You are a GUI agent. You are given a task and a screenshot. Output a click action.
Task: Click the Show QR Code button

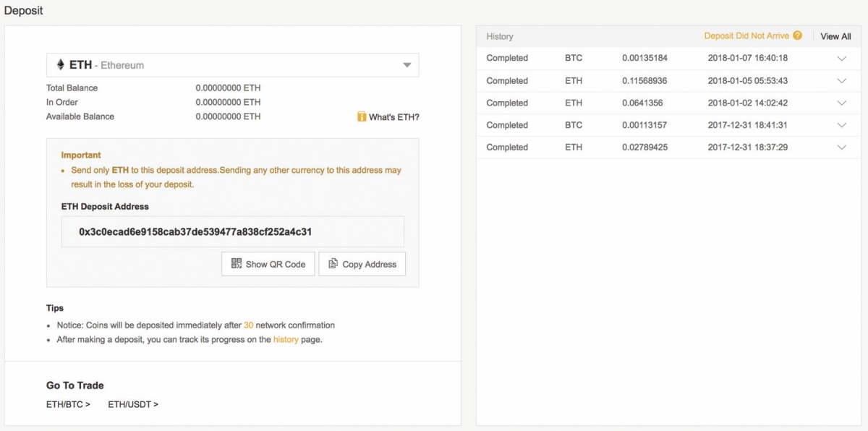click(268, 264)
